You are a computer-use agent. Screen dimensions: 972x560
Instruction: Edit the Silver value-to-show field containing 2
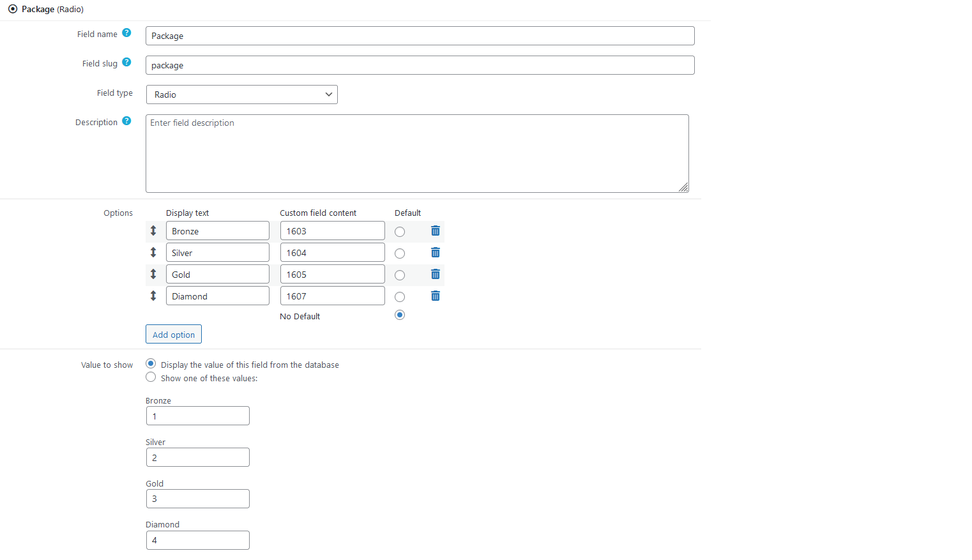click(x=198, y=457)
